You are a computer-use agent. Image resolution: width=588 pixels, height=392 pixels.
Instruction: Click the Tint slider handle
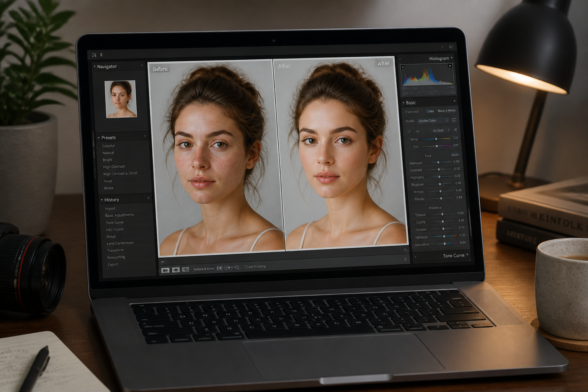click(437, 146)
